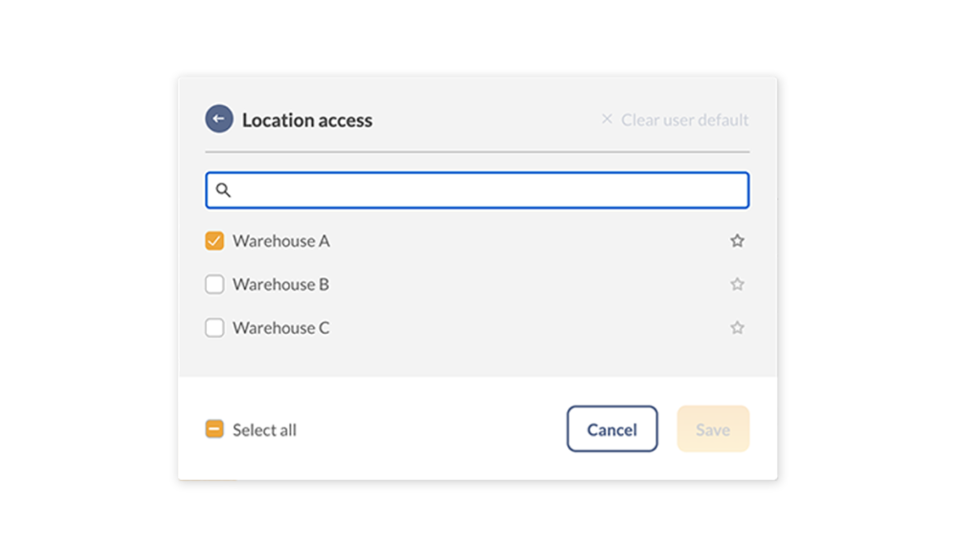Click the Warehouse B label

click(x=280, y=284)
